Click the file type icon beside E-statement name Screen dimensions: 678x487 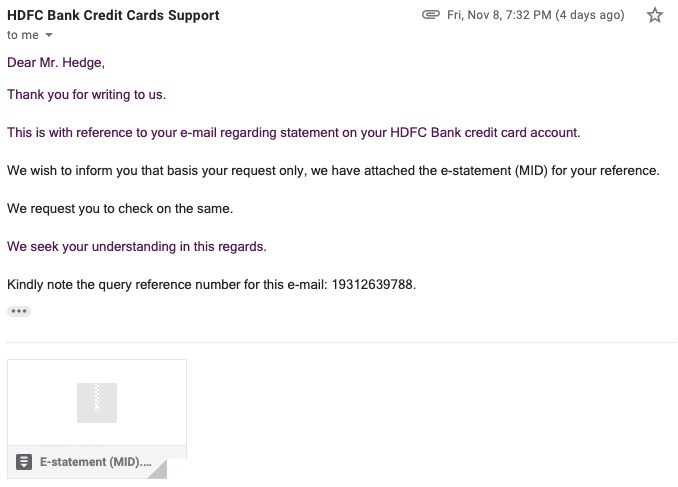(x=25, y=463)
